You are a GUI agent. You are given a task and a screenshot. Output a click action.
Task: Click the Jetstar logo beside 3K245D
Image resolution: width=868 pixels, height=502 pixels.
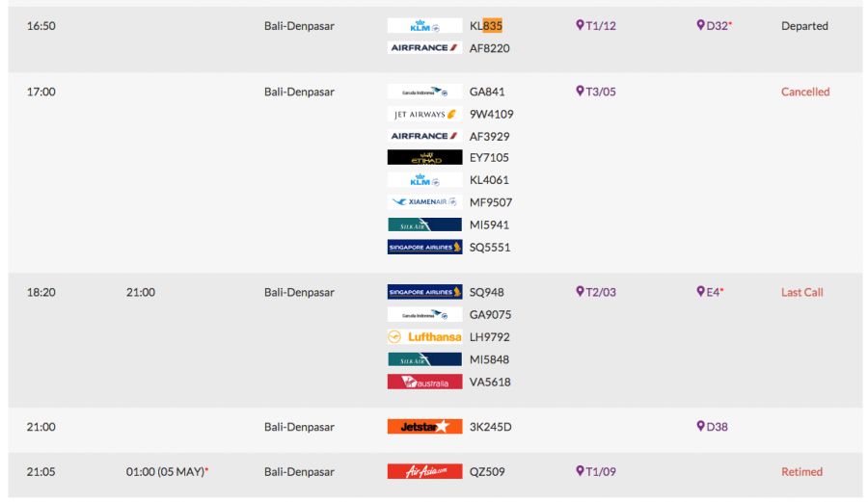point(424,427)
